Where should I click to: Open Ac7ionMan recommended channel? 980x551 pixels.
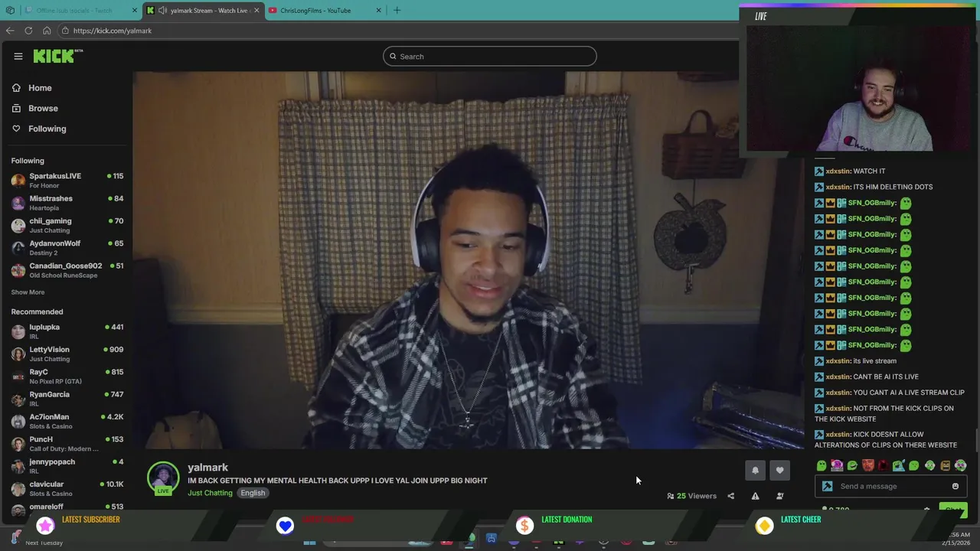pos(67,421)
